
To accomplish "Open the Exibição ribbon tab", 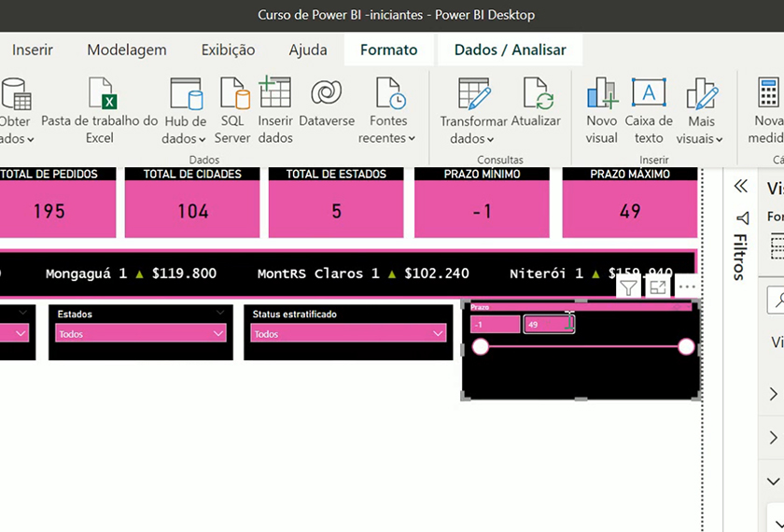I will [228, 49].
